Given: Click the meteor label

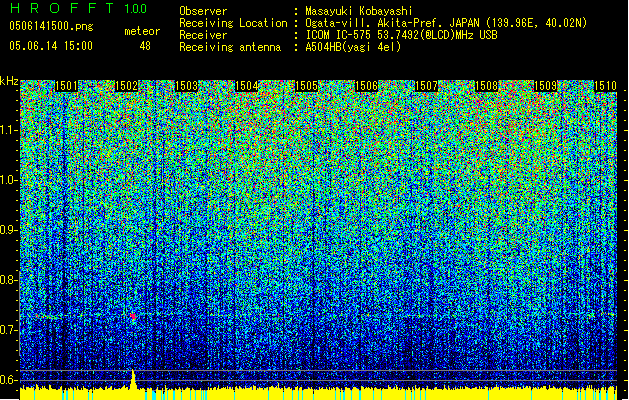Looking at the screenshot, I should click(142, 31).
